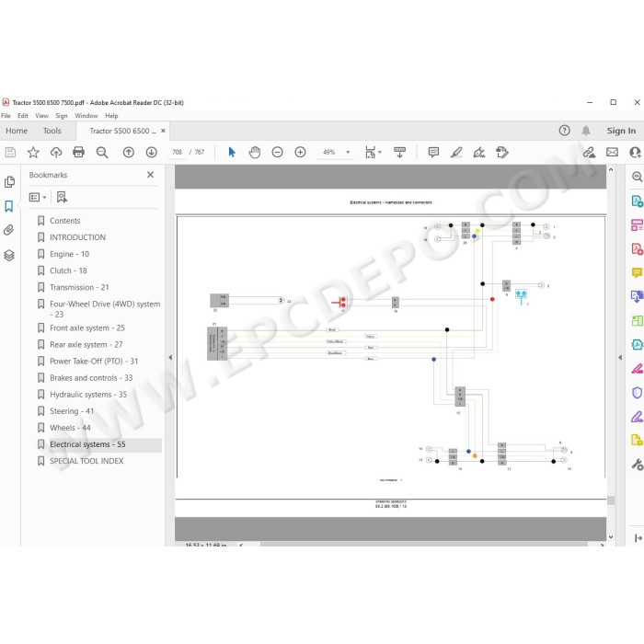Go to next page arrow
The width and height of the screenshot is (644, 644).
[x=152, y=153]
